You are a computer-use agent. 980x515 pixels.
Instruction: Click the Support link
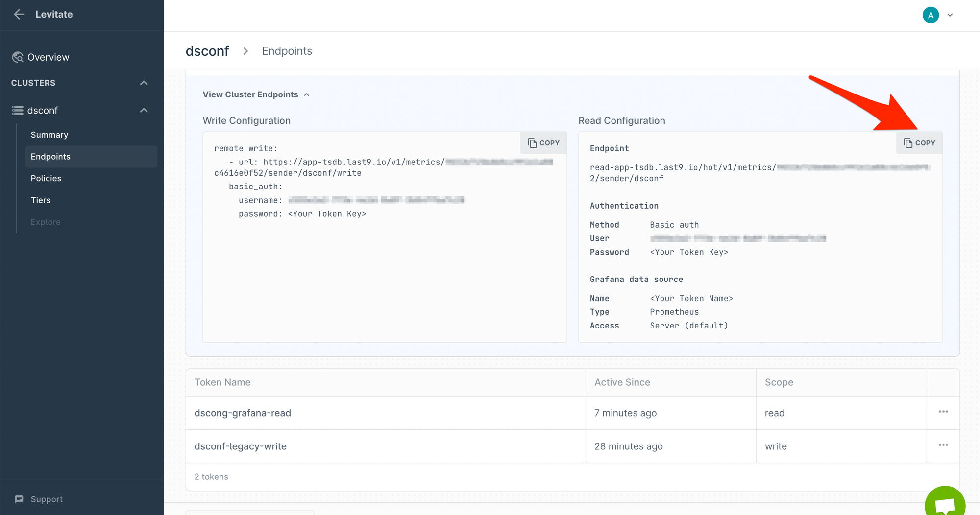tap(47, 499)
